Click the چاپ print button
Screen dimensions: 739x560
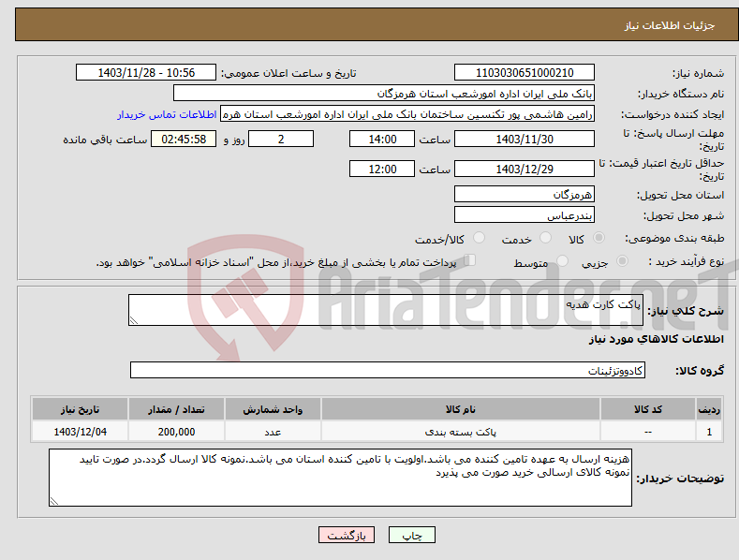click(x=412, y=535)
